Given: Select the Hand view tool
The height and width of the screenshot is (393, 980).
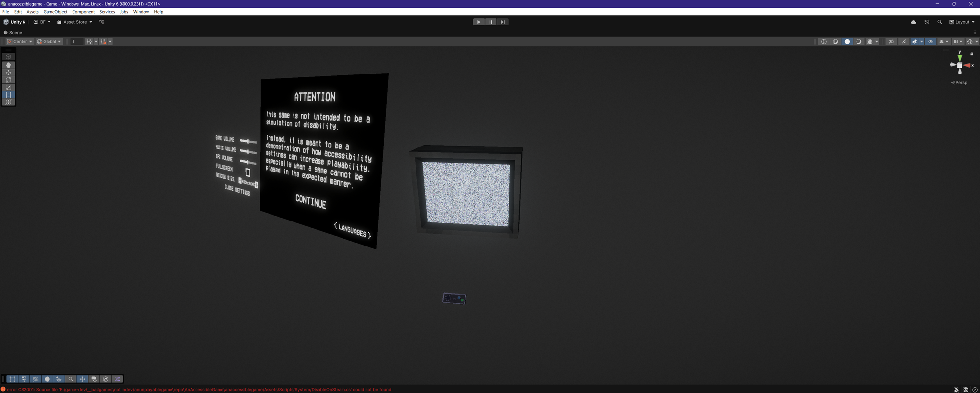Looking at the screenshot, I should point(8,65).
